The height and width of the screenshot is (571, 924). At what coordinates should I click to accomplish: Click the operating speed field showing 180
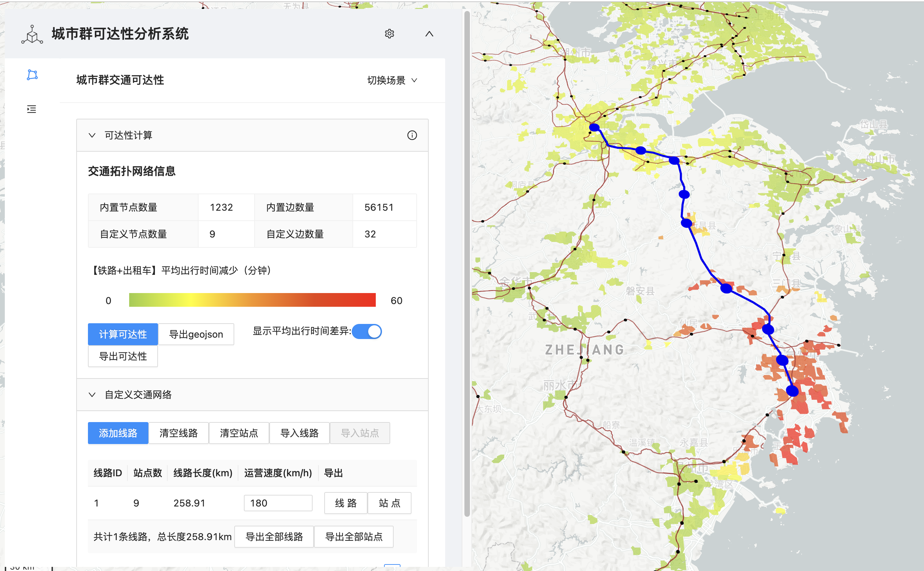(x=278, y=503)
